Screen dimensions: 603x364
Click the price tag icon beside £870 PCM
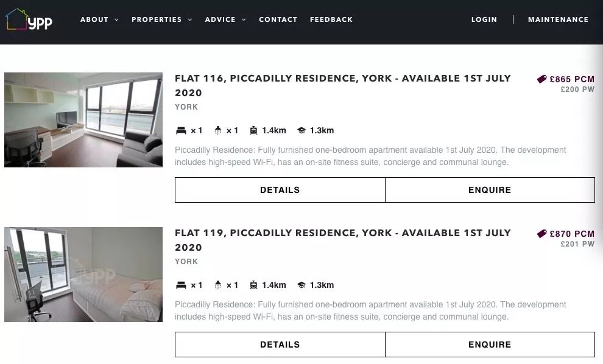coord(541,234)
